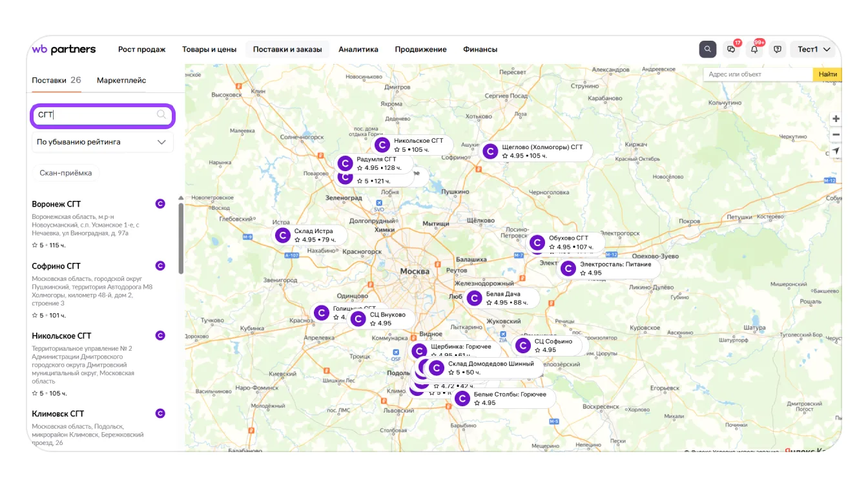Zoom in the map with the plus button
Image resolution: width=868 pixels, height=487 pixels.
[x=836, y=119]
